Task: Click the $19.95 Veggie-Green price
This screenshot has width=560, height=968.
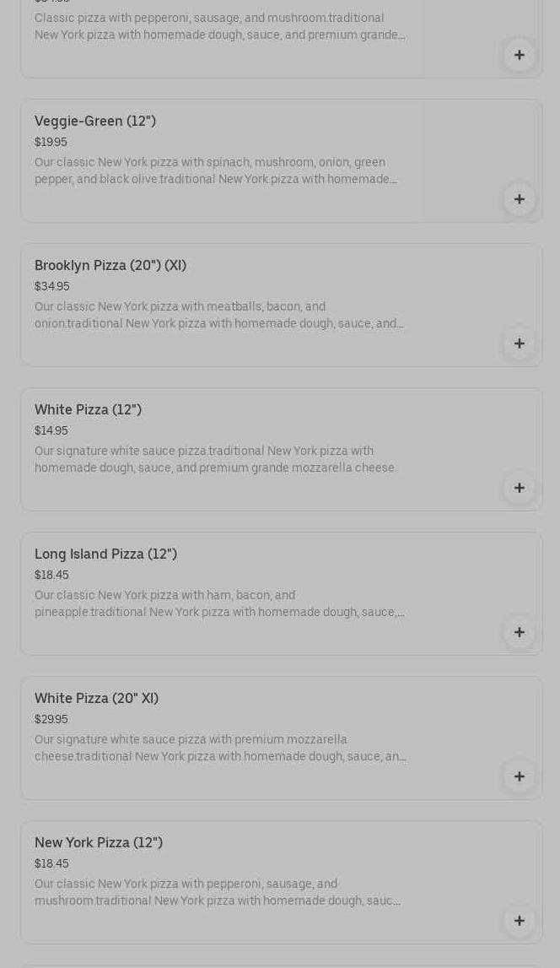Action: point(51,143)
